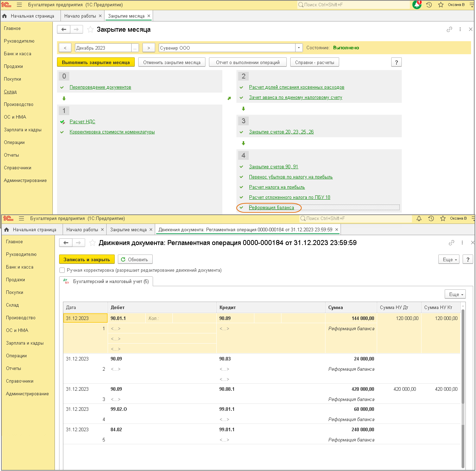Open organization dropdown Сувенир ООО
The height and width of the screenshot is (471, 476).
tap(299, 48)
